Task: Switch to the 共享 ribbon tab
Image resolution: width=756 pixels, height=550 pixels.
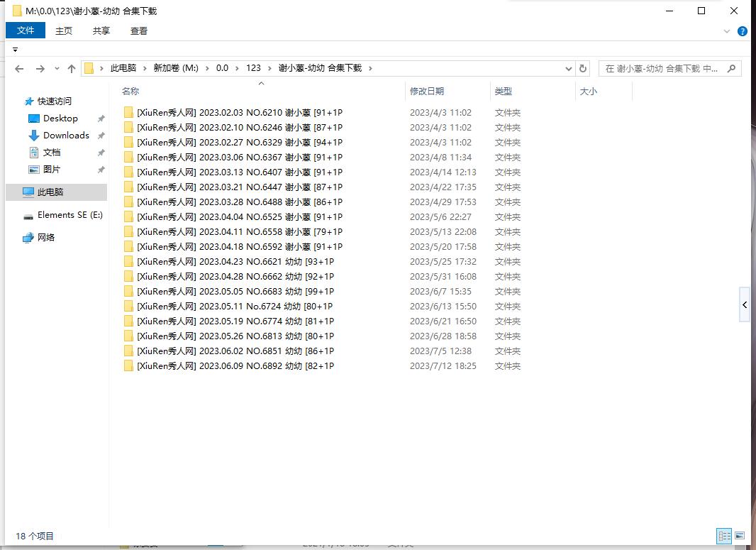Action: click(x=101, y=31)
